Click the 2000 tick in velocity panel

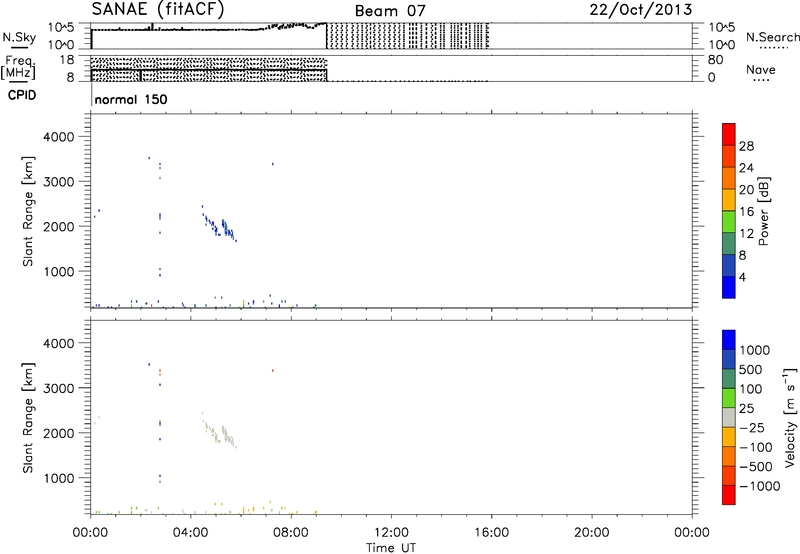point(58,433)
